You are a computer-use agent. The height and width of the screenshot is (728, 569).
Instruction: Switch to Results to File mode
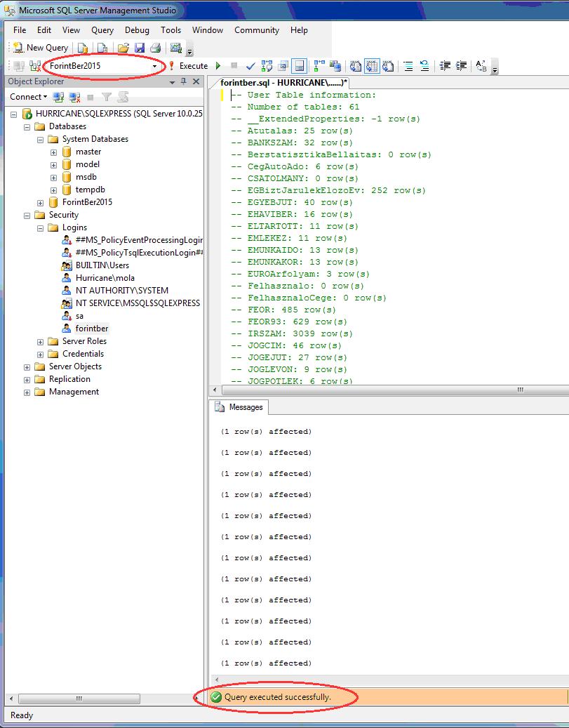[388, 66]
